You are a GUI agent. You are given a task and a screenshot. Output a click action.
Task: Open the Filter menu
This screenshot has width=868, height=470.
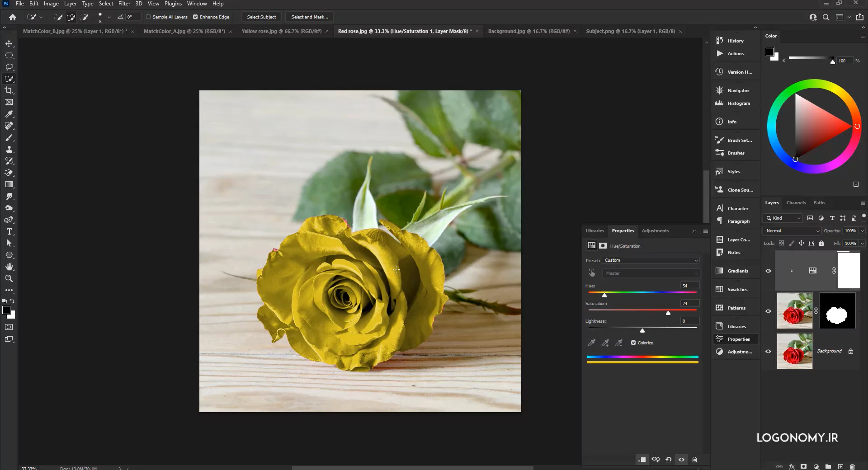(x=124, y=4)
